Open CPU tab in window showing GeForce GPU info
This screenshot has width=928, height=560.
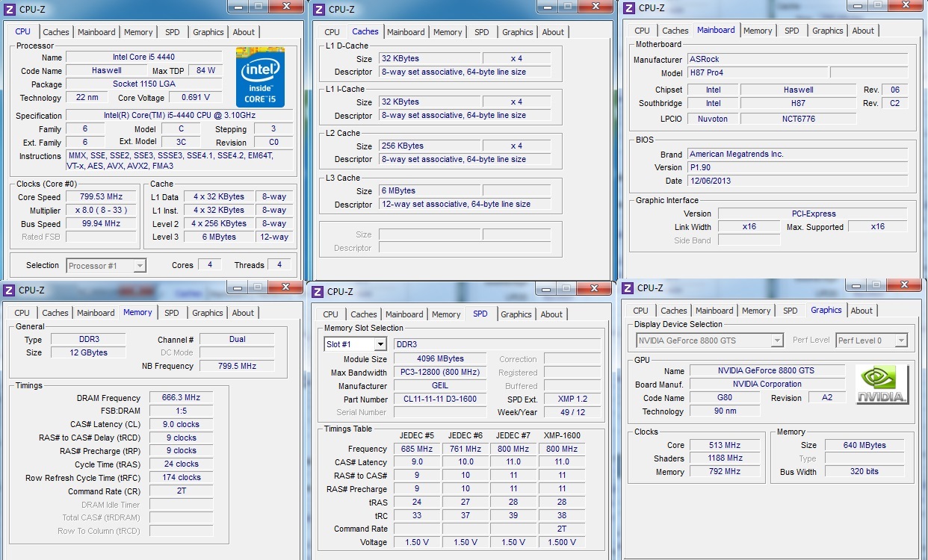[x=641, y=311]
